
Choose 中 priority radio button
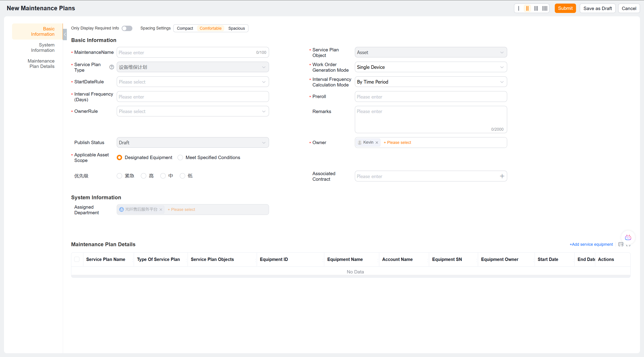(x=163, y=176)
